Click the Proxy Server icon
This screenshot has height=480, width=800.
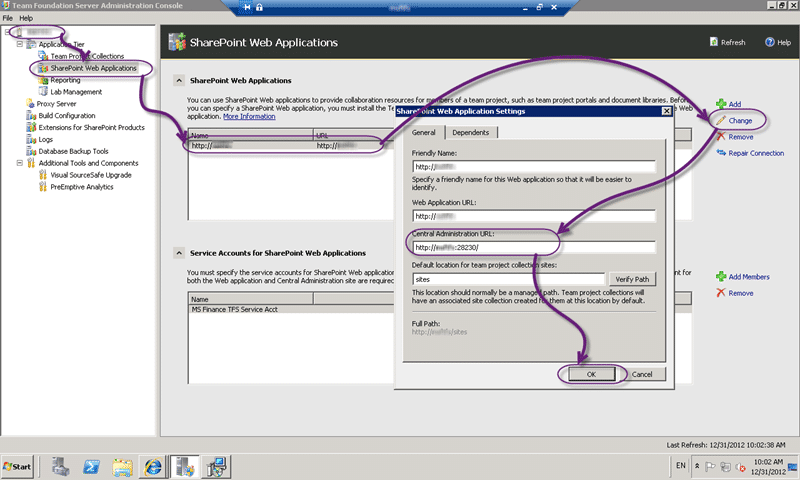click(31, 104)
